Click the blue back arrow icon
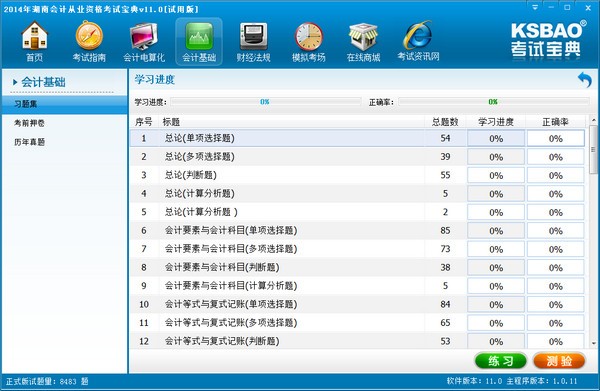 point(585,80)
